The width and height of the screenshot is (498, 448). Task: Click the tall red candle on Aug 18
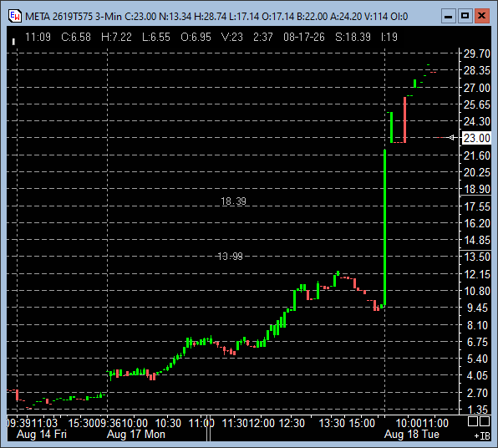pos(405,120)
